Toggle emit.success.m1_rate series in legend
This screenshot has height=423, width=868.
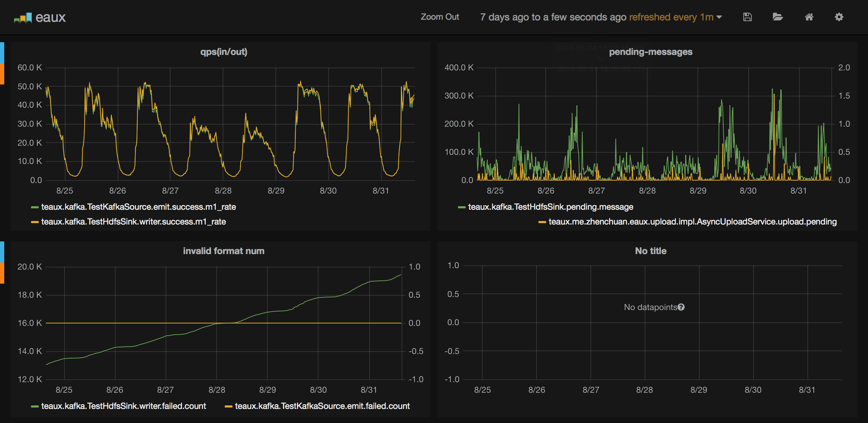(x=138, y=207)
